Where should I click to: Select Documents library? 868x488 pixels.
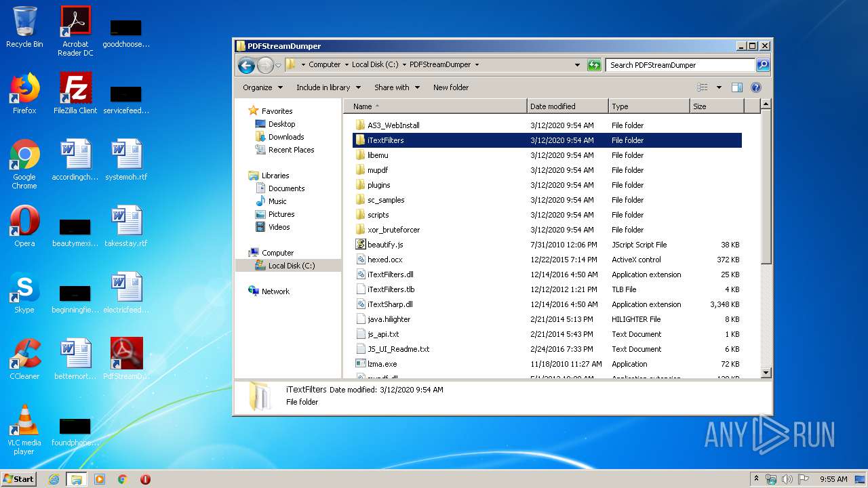coord(280,188)
